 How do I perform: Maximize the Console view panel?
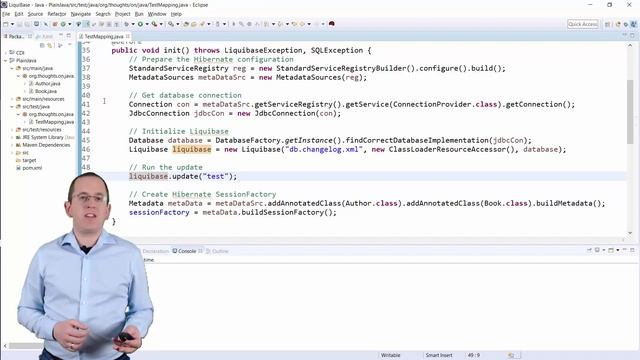click(x=632, y=250)
